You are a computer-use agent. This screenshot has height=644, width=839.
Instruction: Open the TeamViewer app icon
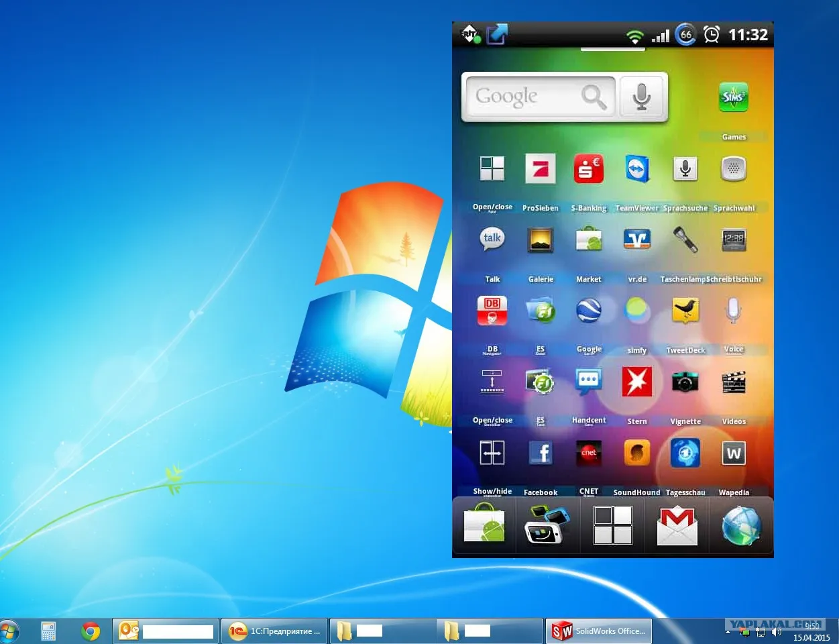[636, 169]
